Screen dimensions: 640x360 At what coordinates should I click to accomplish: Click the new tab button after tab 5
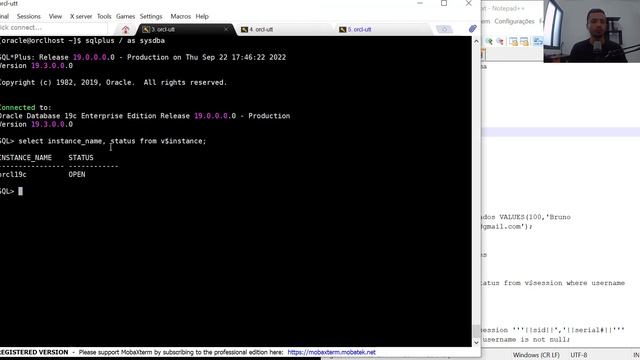[x=444, y=29]
